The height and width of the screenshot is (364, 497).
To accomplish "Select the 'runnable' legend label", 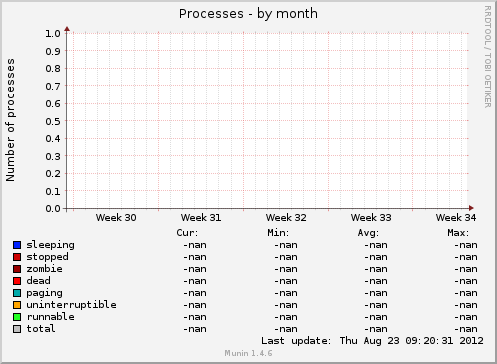I will [50, 317].
